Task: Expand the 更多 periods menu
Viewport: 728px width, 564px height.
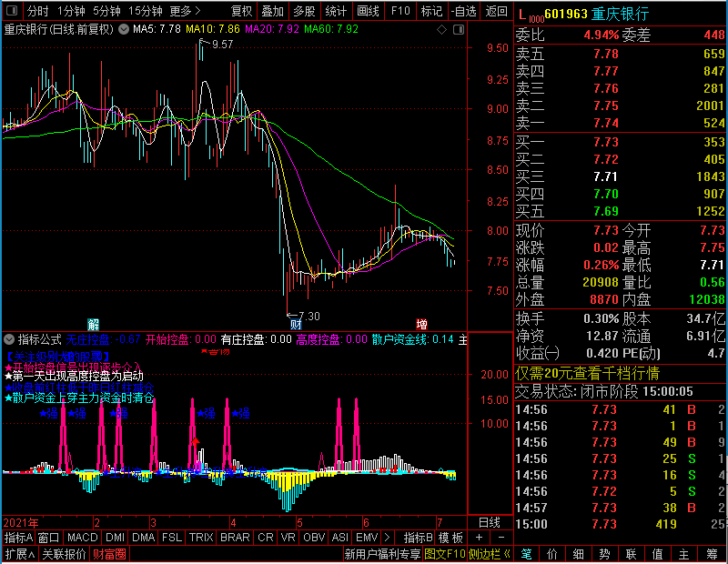Action: [x=185, y=11]
